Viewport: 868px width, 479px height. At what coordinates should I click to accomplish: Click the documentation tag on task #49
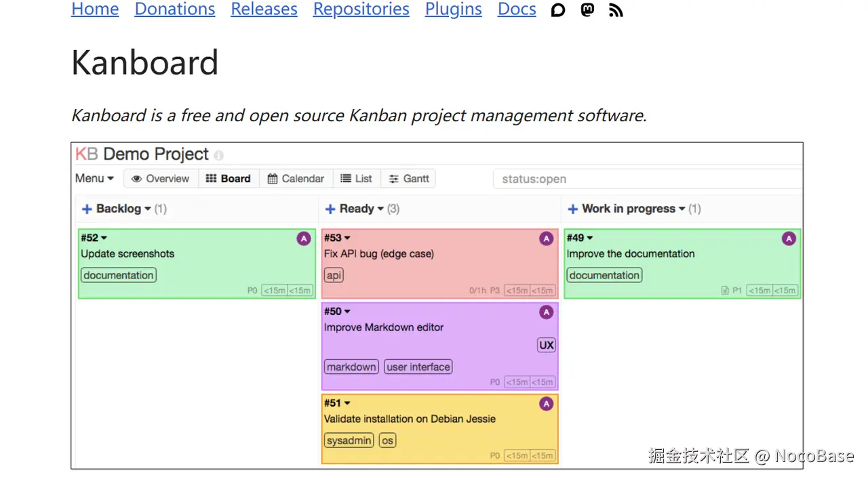[604, 275]
